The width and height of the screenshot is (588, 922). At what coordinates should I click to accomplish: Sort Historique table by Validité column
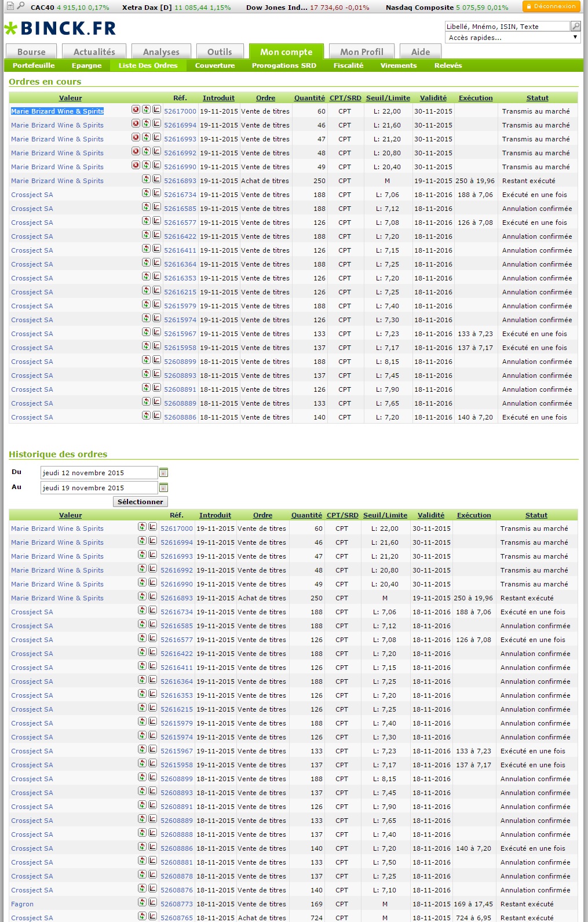pos(431,515)
